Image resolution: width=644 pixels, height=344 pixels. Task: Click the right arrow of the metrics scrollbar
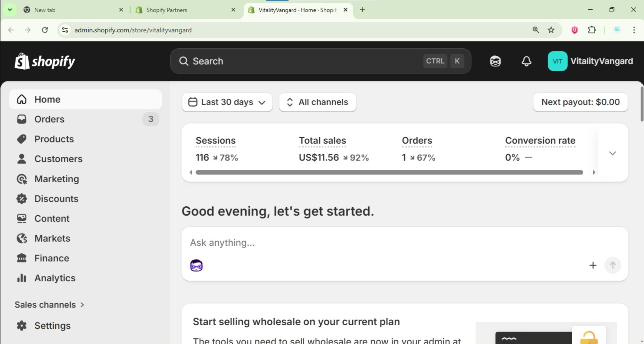pyautogui.click(x=594, y=172)
